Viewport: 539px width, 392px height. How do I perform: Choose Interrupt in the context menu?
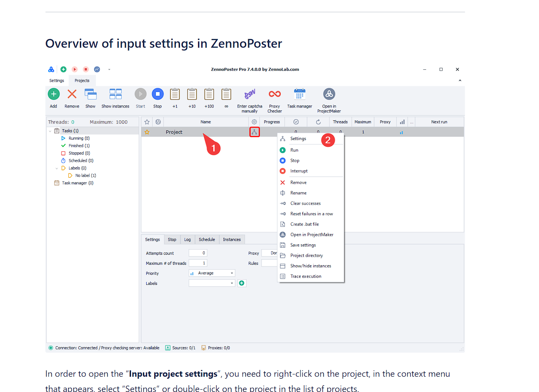point(311,171)
